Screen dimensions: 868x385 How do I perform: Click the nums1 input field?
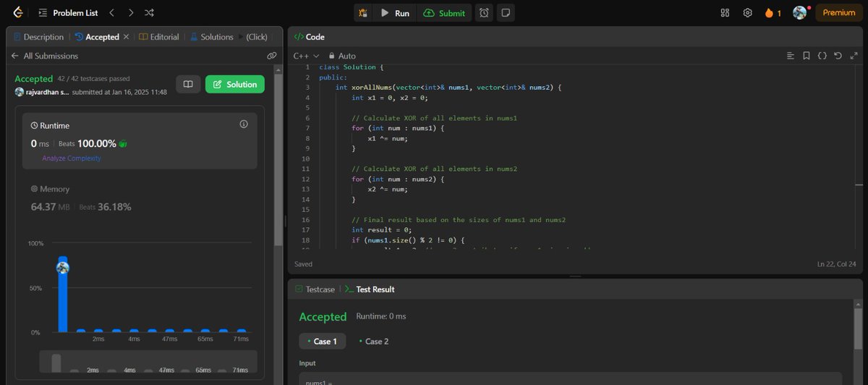pos(570,378)
